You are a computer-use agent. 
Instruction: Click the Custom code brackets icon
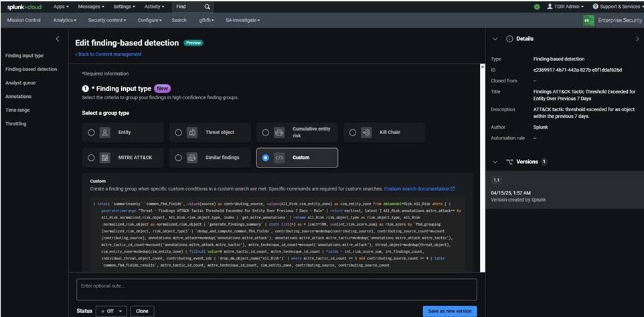pyautogui.click(x=279, y=157)
